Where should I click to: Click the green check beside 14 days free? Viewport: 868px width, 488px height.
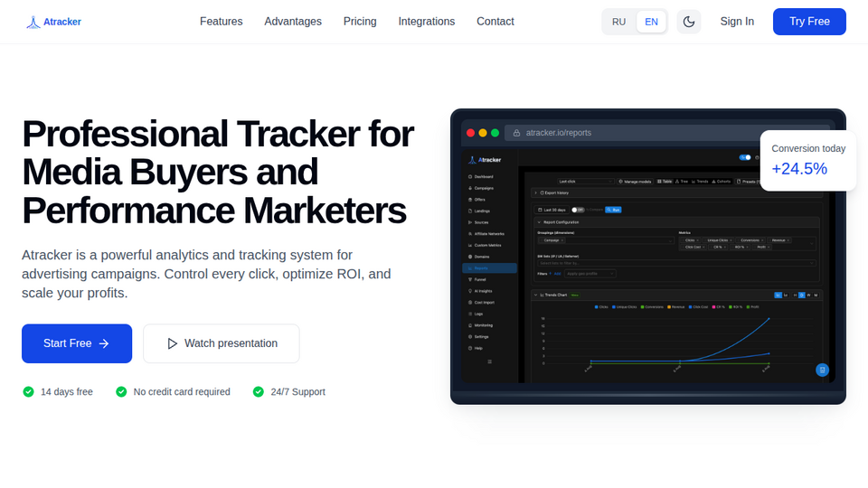[28, 391]
